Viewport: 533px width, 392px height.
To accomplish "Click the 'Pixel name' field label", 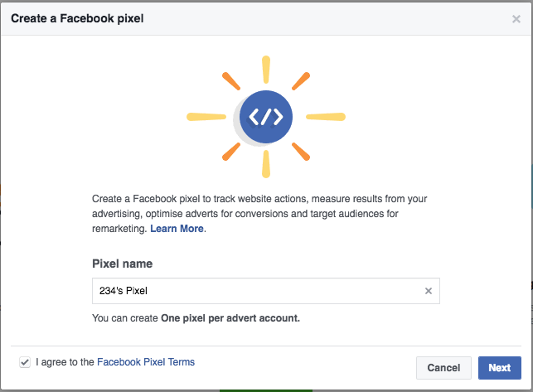I will click(123, 264).
